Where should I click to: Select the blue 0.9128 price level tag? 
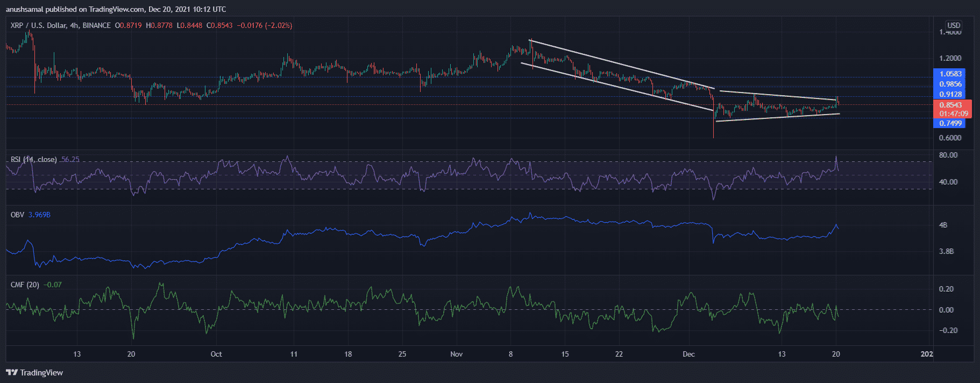pos(950,94)
